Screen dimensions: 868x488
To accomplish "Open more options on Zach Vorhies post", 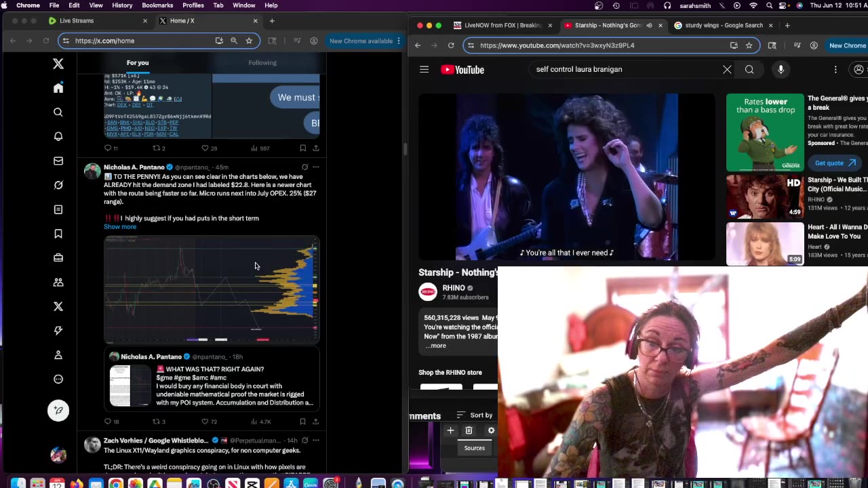I will pos(315,441).
